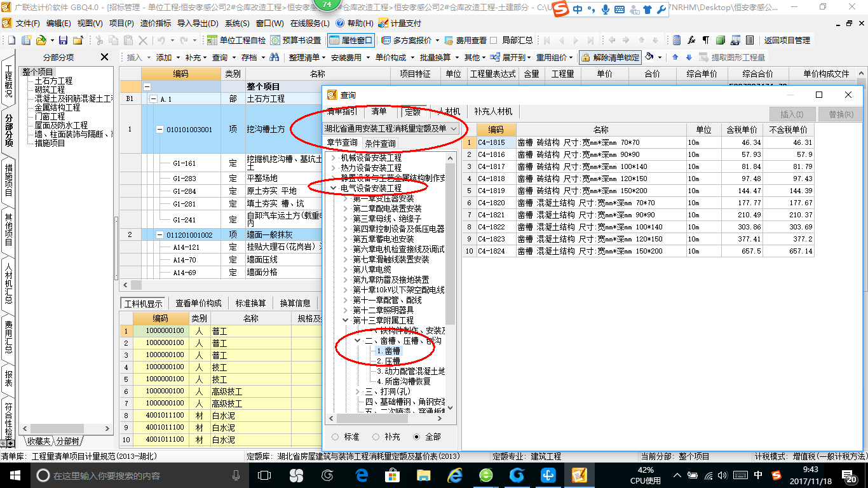This screenshot has width=868, height=488.
Task: Switch to the 清单 tab in query dialog
Action: tap(379, 111)
